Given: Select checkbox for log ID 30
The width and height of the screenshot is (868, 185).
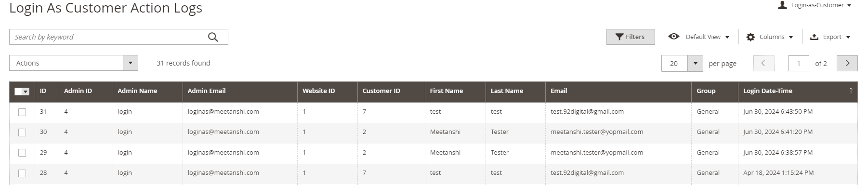Looking at the screenshot, I should (22, 132).
